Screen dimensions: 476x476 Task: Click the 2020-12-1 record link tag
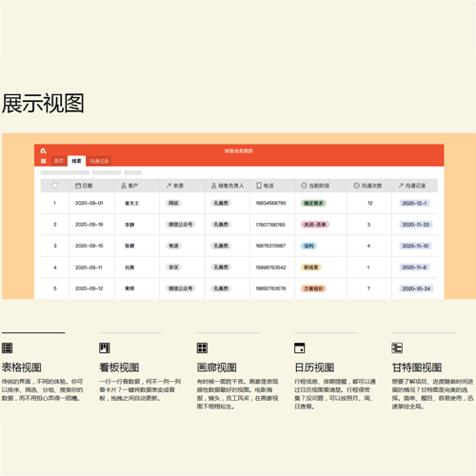pyautogui.click(x=414, y=203)
